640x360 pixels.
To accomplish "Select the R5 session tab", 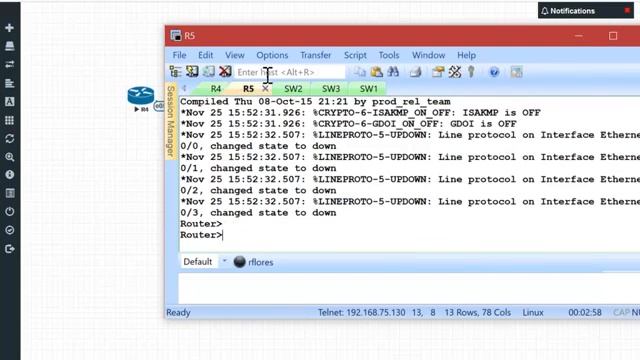I will tap(248, 89).
